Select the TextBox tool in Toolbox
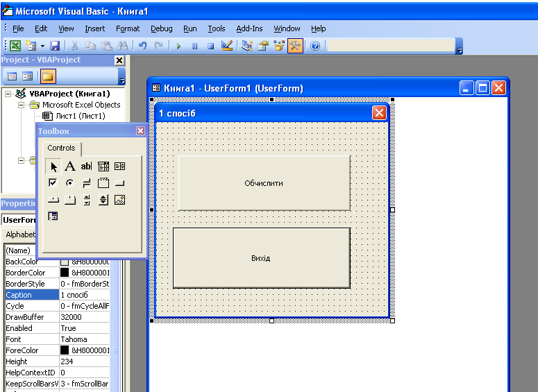The image size is (538, 392). (x=87, y=167)
